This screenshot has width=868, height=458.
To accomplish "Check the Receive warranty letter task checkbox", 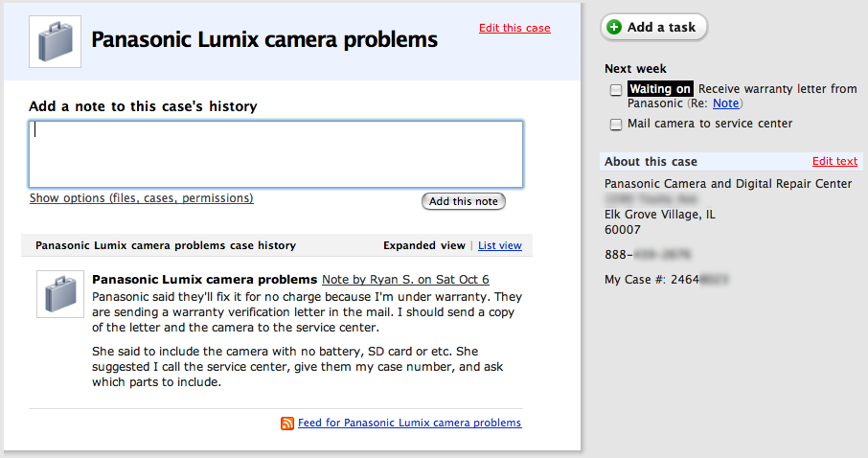I will click(616, 90).
